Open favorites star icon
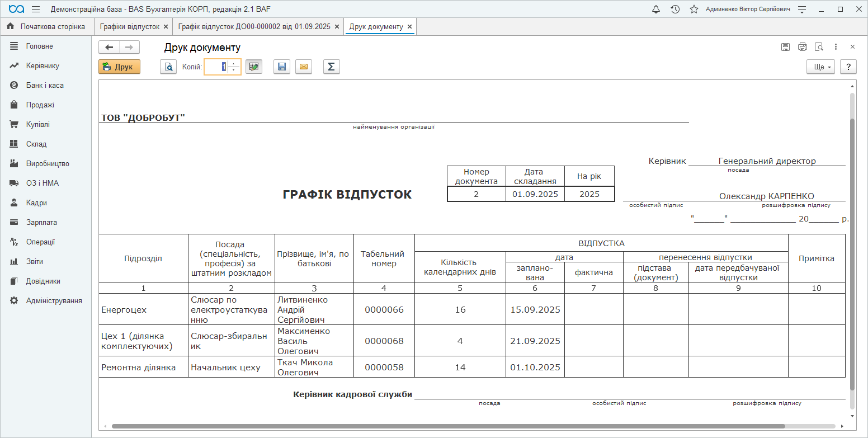This screenshot has height=438, width=868. click(x=694, y=10)
